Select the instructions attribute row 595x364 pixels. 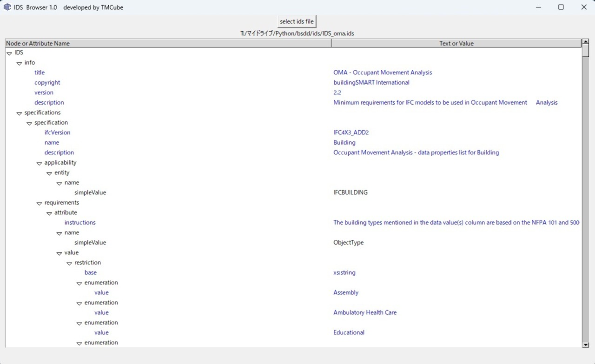tap(293, 222)
